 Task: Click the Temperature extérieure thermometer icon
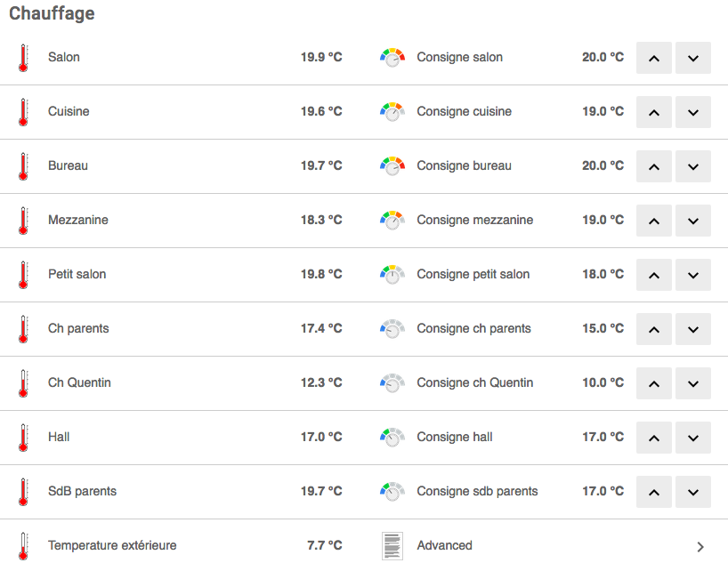(23, 546)
